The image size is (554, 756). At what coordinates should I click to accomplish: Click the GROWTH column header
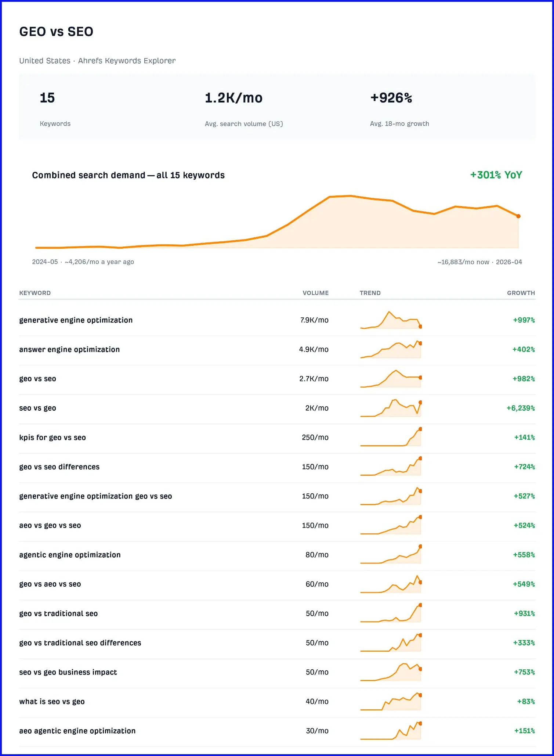521,293
